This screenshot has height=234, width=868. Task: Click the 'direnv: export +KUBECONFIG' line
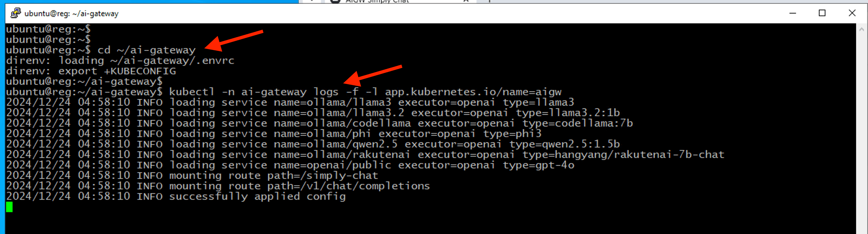coord(91,71)
